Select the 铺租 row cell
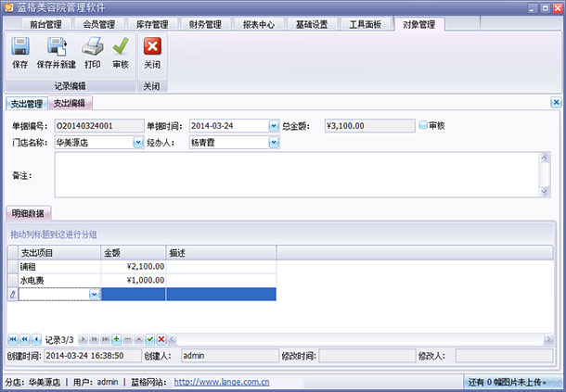Screen dimensions: 566x392 coord(59,267)
